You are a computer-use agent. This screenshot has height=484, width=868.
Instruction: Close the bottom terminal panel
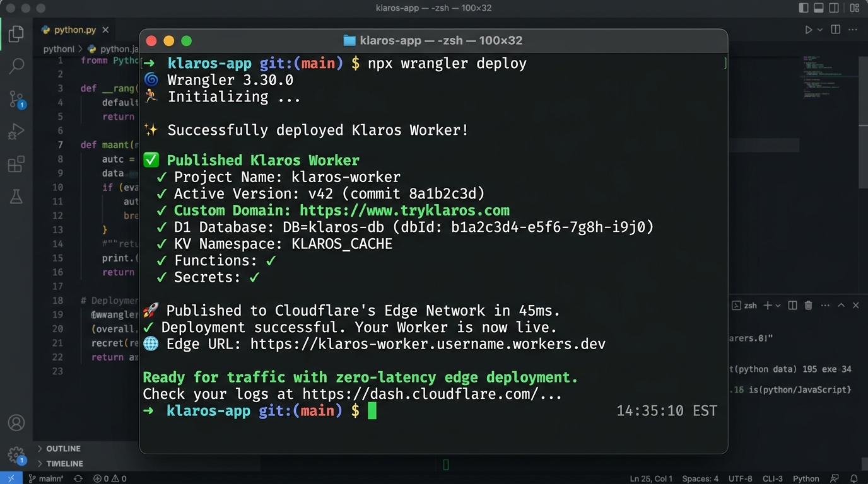coord(856,305)
